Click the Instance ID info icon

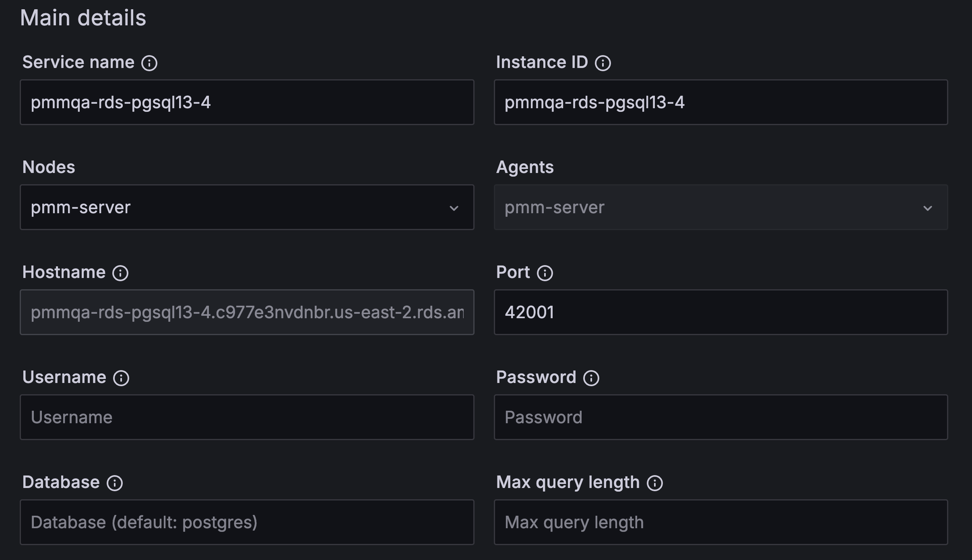click(x=603, y=63)
